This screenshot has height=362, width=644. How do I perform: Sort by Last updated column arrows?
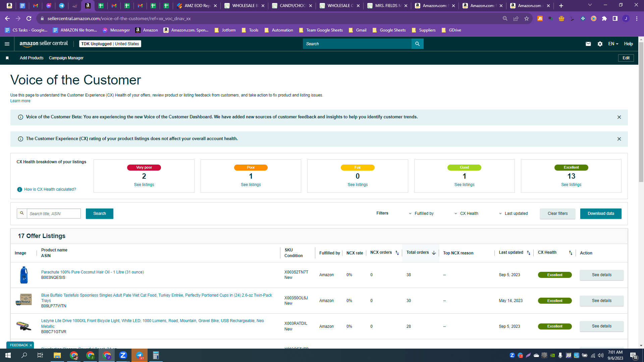[x=529, y=253]
